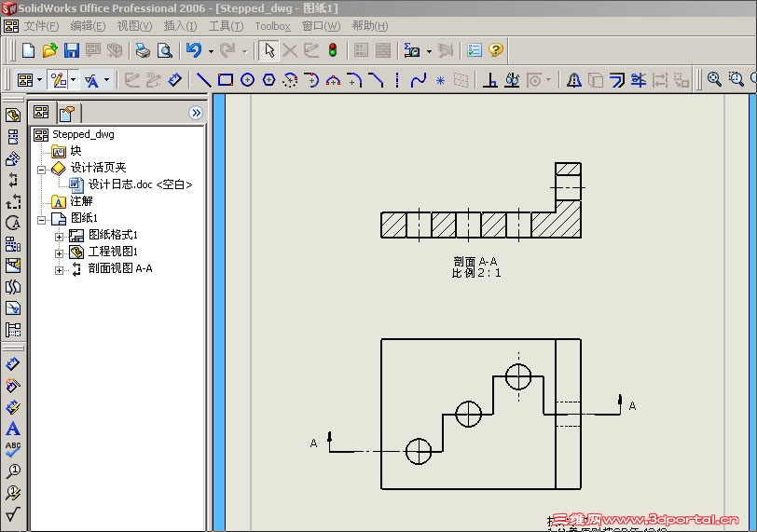
Task: Select the Centerpoint Arc tool
Action: tap(290, 79)
